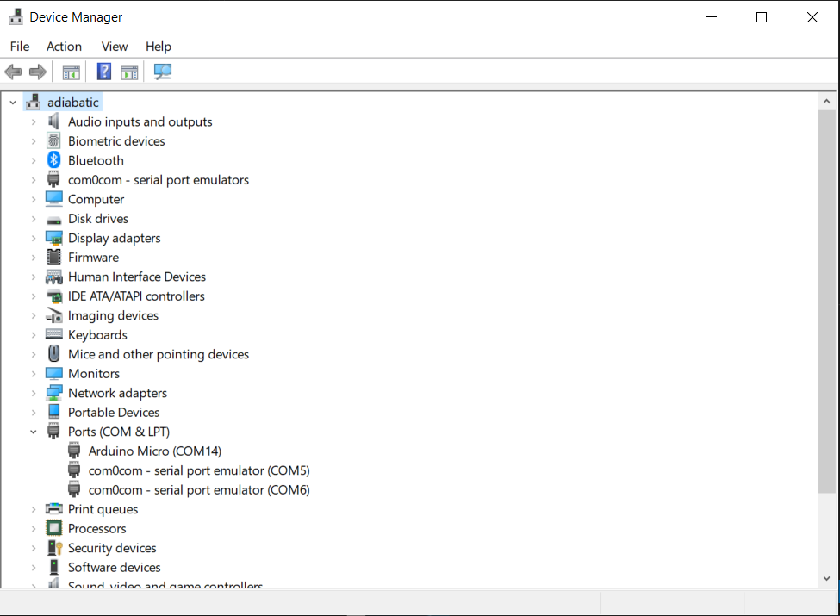840x616 pixels.
Task: Click the Back arrow toolbar icon
Action: click(x=14, y=72)
